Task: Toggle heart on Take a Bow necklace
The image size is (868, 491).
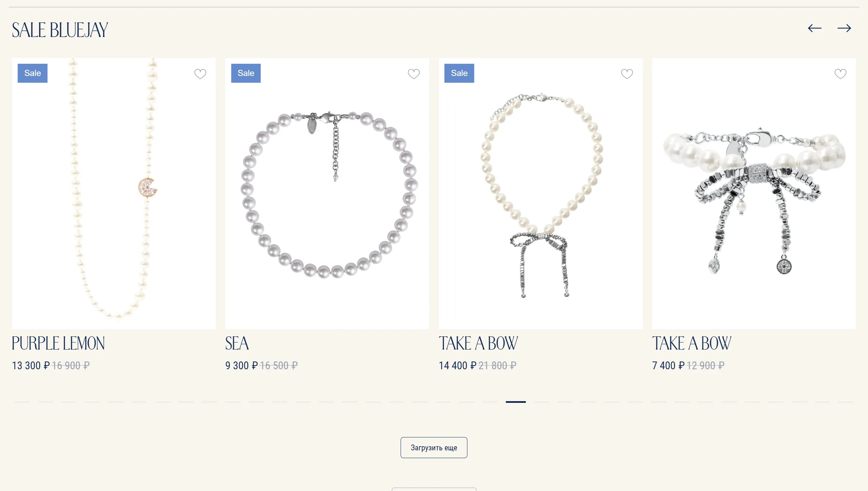Action: click(627, 74)
